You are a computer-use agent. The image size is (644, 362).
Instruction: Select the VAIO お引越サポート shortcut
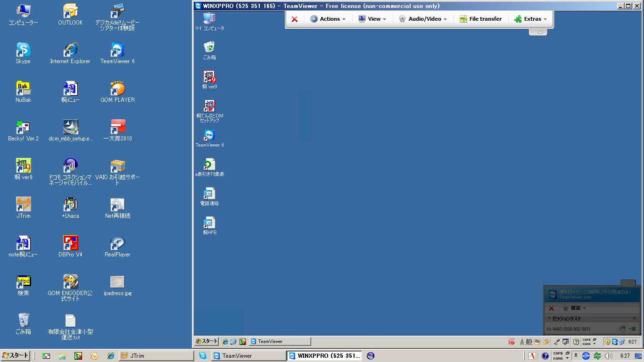(x=117, y=172)
